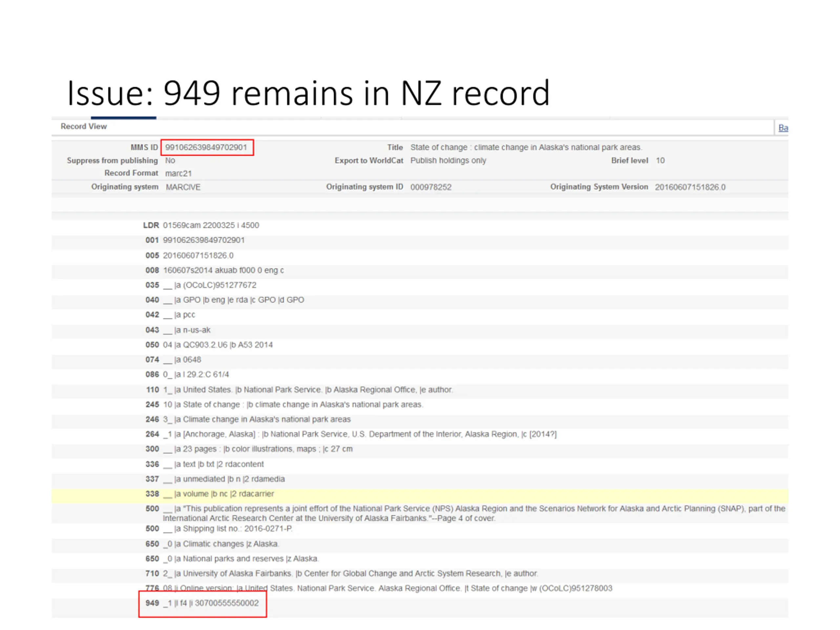Select MMS ID value 991062639849702901
The height and width of the screenshot is (630, 840).
tap(206, 147)
